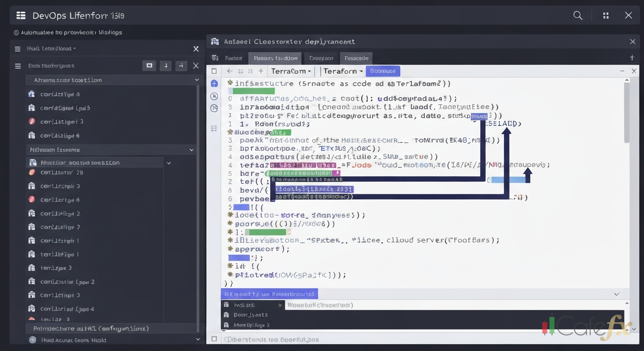644x351 pixels.
Task: Toggle the first square filter icon in sidebar
Action: (149, 65)
